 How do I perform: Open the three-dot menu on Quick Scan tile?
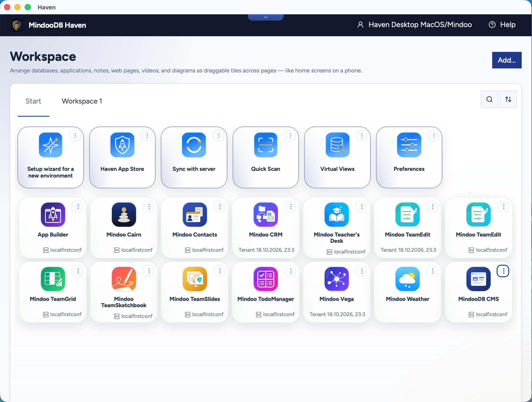pos(290,136)
